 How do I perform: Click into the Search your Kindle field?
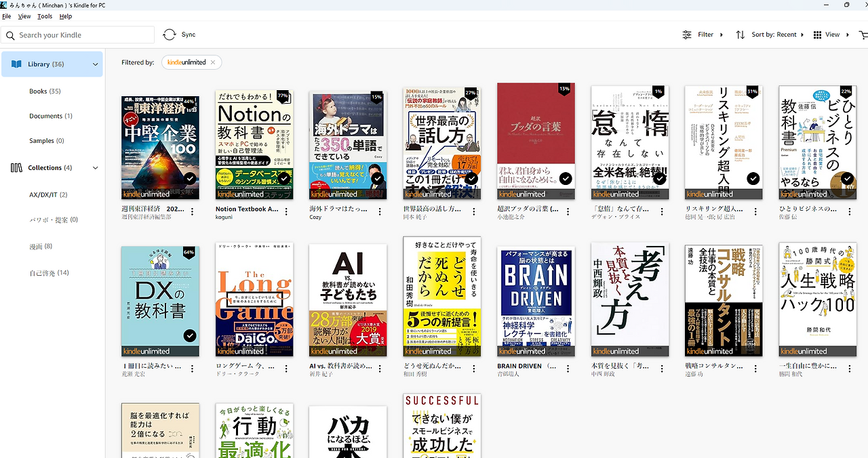click(77, 35)
